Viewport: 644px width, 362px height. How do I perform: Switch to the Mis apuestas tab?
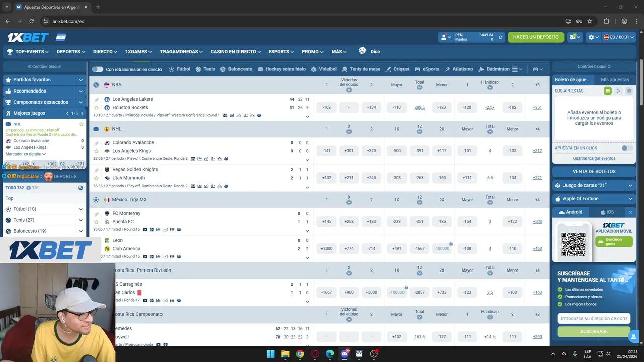point(614,80)
